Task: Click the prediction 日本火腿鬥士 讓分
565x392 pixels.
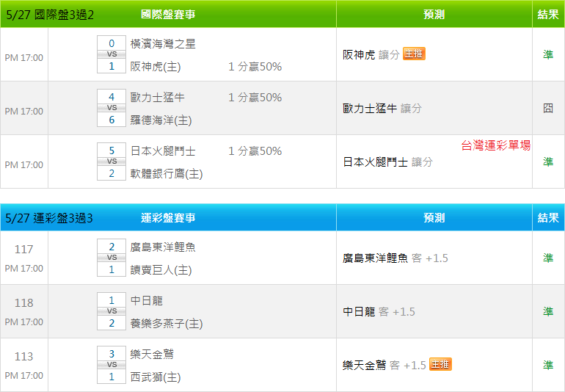Action: [x=387, y=162]
